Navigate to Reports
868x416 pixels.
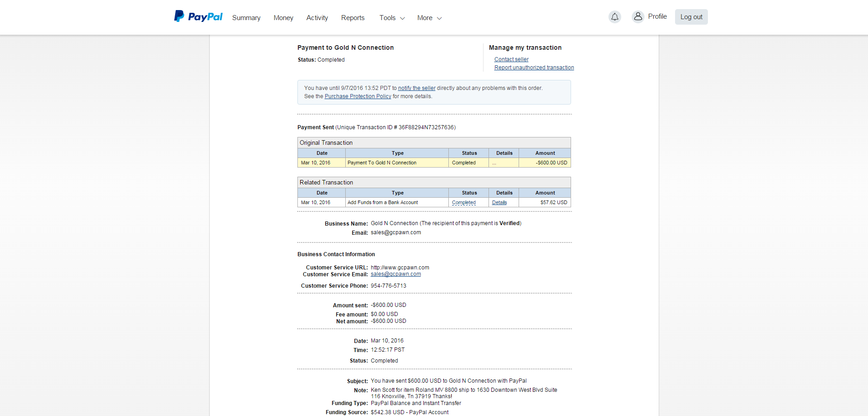[353, 18]
